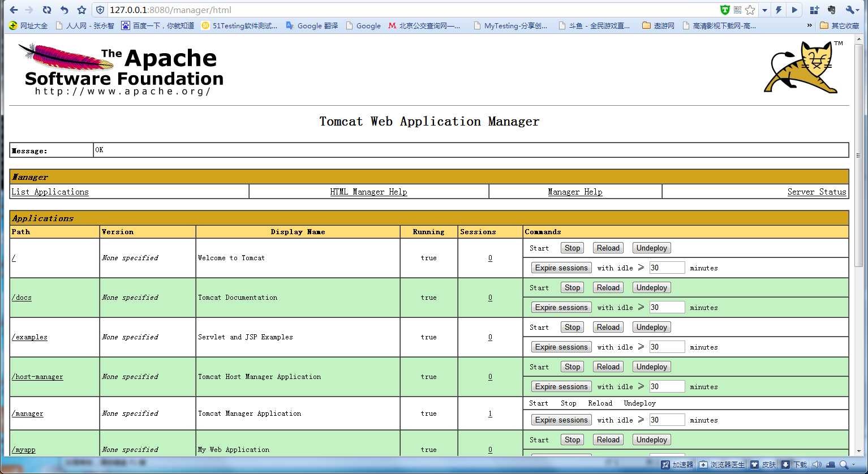This screenshot has height=474, width=868.
Task: Open the QR code icon in address bar
Action: point(738,10)
